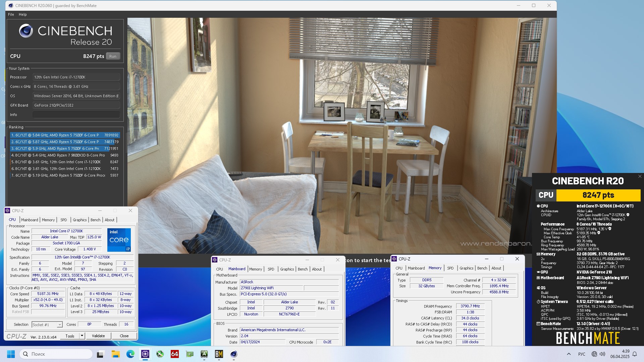This screenshot has width=644, height=362.
Task: Open the Tools dropdown arrow in CPU-Z
Action: 82,336
